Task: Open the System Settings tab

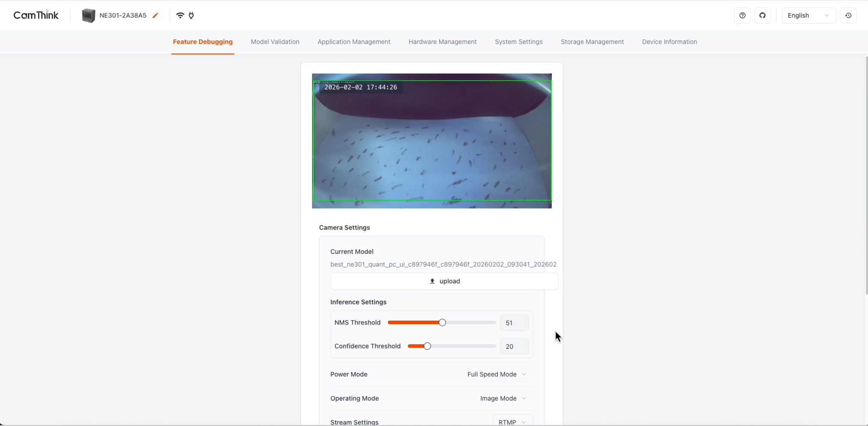Action: click(518, 42)
